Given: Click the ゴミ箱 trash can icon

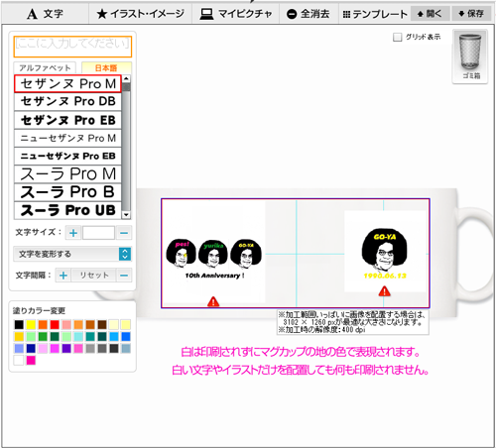Looking at the screenshot, I should coord(470,53).
